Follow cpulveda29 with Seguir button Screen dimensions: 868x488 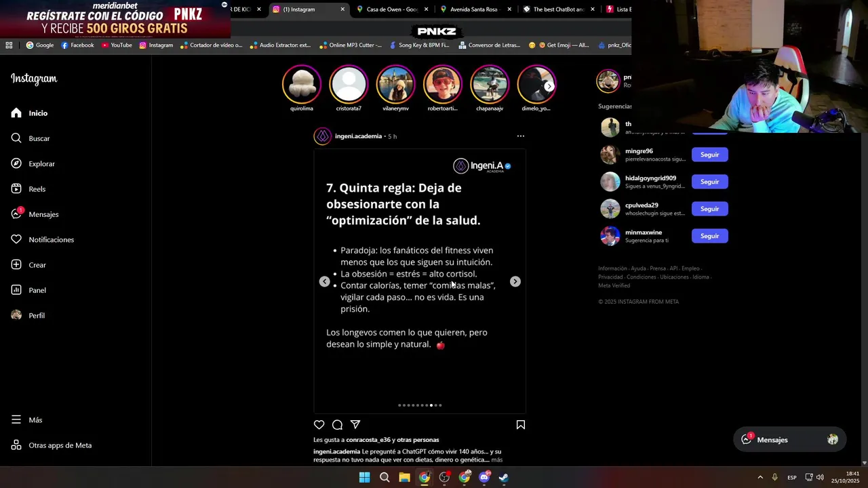(709, 209)
